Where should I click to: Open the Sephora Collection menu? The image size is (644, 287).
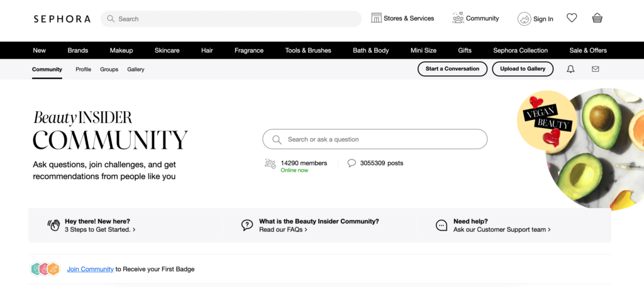pyautogui.click(x=520, y=50)
